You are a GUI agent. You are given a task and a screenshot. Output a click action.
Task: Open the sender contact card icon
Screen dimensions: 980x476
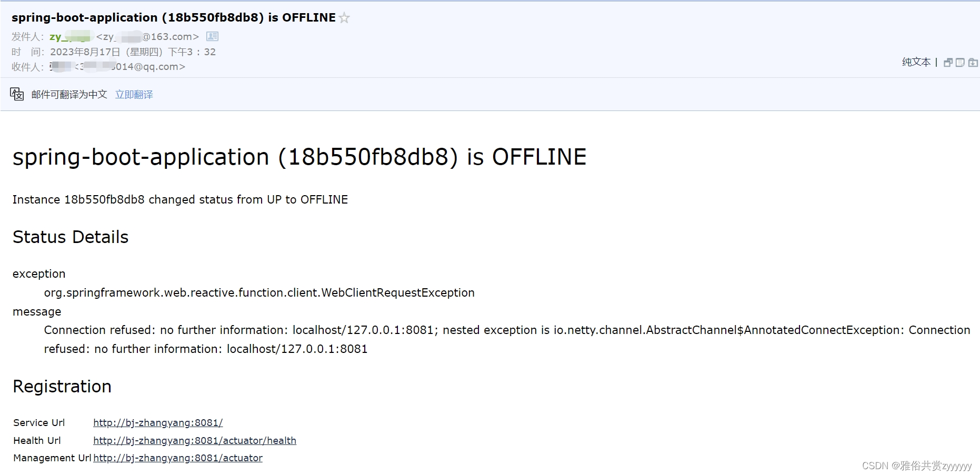[x=212, y=36]
